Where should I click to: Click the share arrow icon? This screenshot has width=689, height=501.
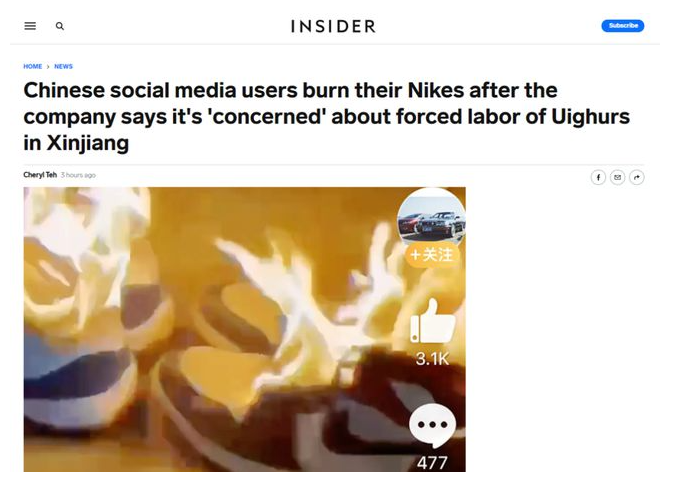coord(637,177)
